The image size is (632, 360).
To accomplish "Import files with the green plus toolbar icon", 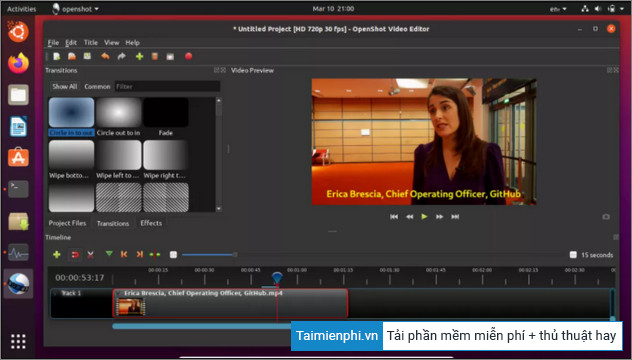I will point(139,56).
